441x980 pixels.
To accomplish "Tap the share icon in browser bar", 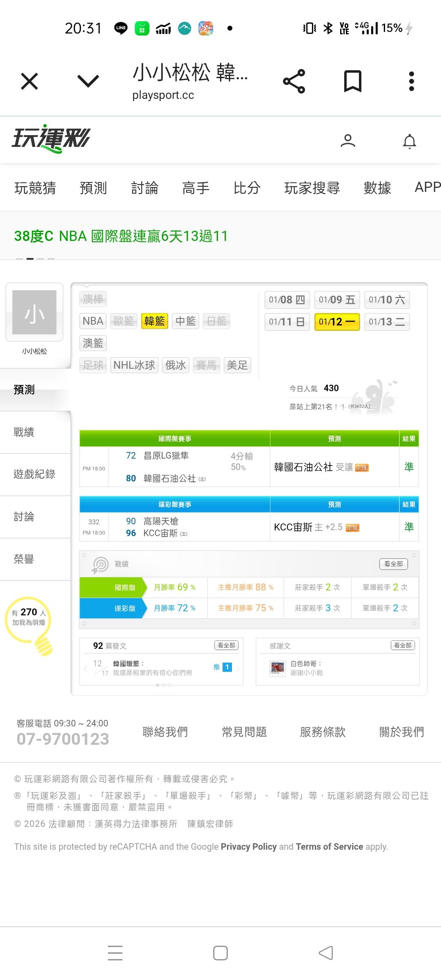I will point(294,81).
